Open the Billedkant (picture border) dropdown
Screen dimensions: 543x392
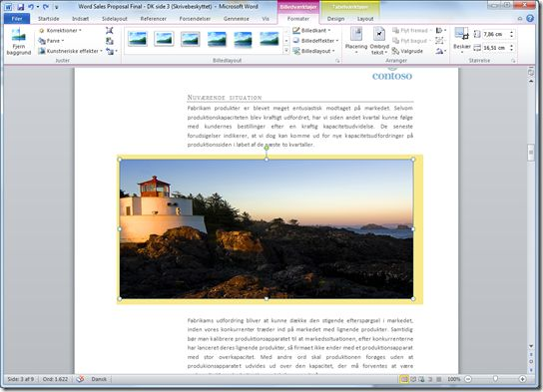(311, 31)
